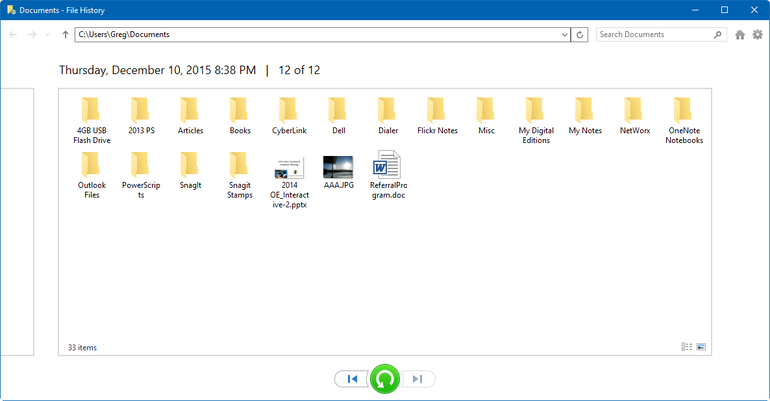Click the 33 items status text
Screen dimensions: 770x401
click(82, 348)
